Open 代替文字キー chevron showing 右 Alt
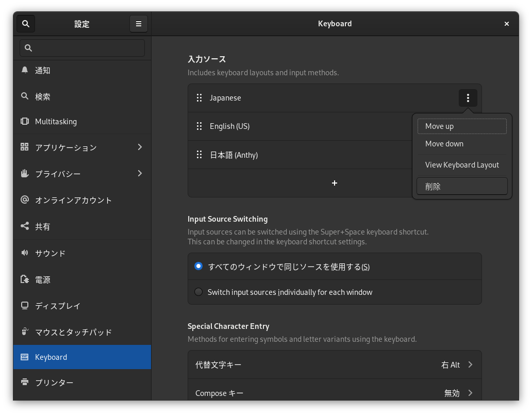This screenshot has height=415, width=532. click(470, 365)
